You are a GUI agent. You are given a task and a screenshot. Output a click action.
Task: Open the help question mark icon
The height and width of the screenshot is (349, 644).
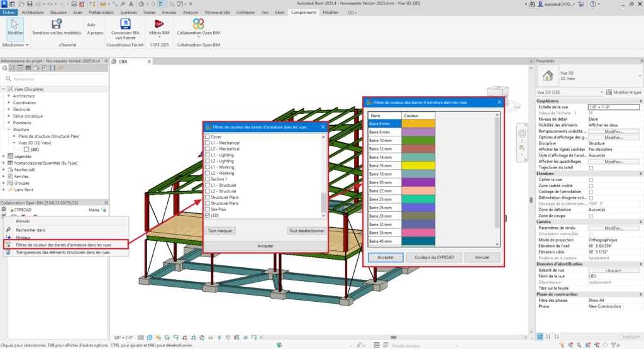pos(592,4)
